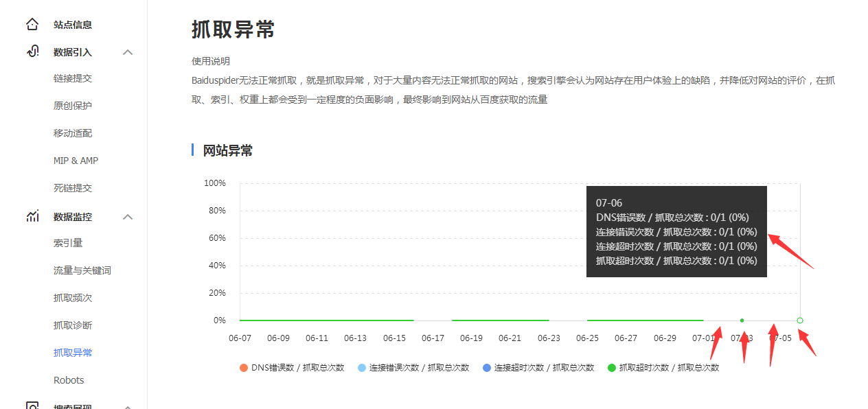Click the bar-chart icon beside 数据监控
The height and width of the screenshot is (409, 868).
tap(32, 215)
